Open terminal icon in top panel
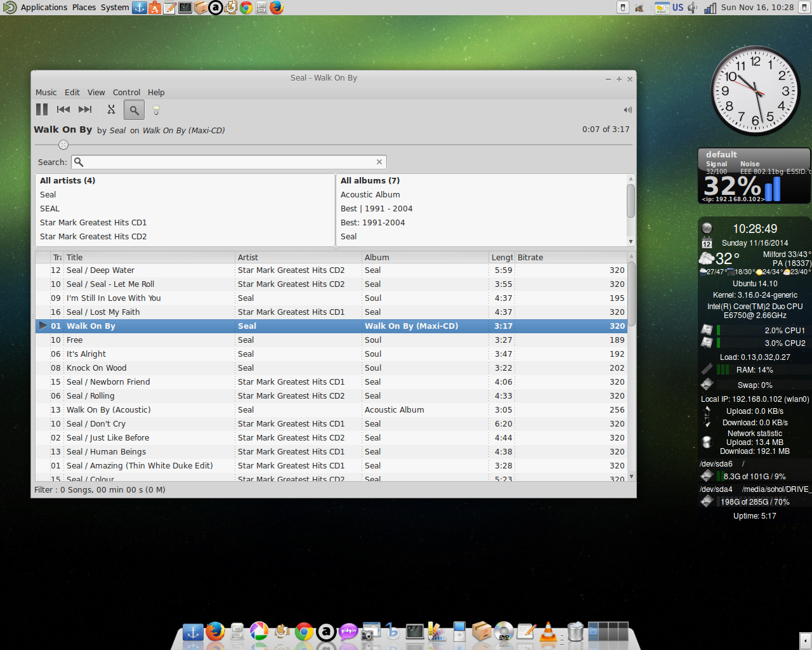Screen dimensions: 812x650 (x=185, y=8)
